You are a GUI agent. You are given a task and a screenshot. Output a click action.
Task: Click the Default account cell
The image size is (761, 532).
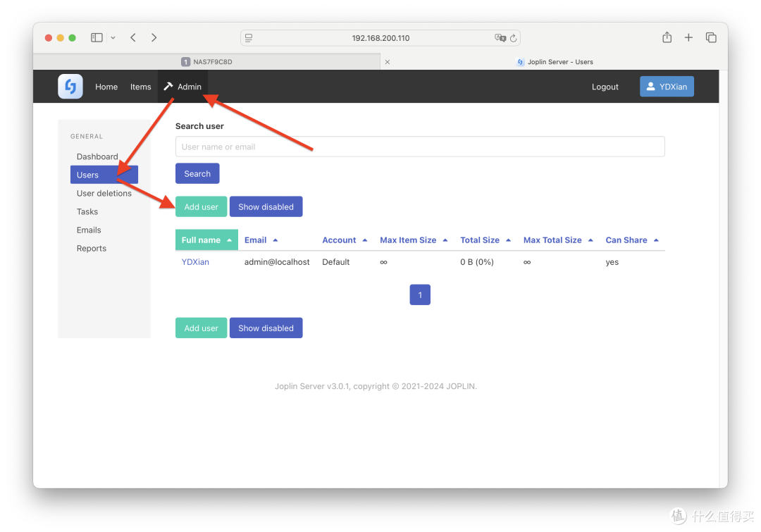point(335,261)
